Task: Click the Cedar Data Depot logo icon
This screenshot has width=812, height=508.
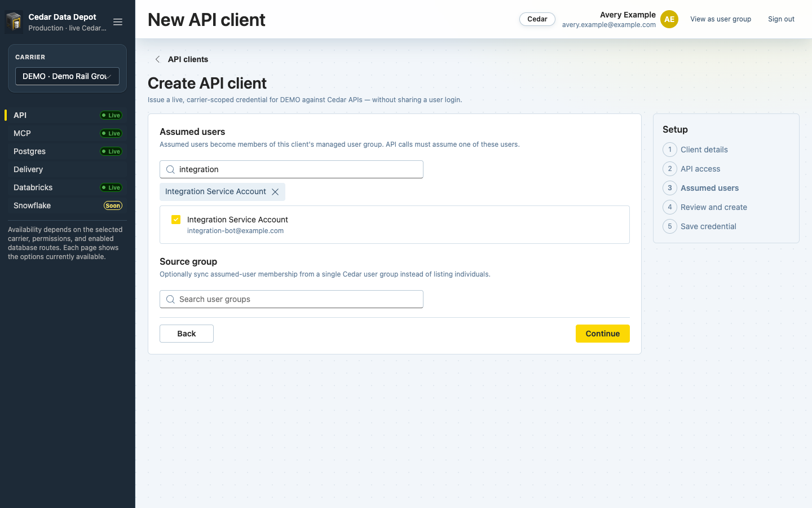Action: 14,22
